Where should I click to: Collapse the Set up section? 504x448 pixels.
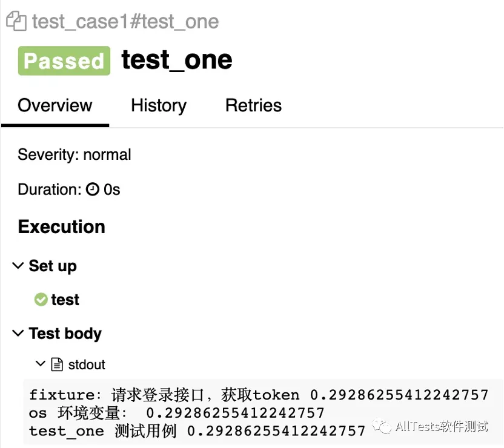[17, 265]
